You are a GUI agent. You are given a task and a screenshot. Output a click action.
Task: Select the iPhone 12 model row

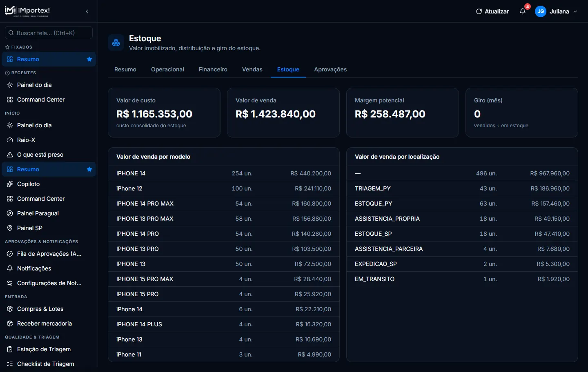224,188
